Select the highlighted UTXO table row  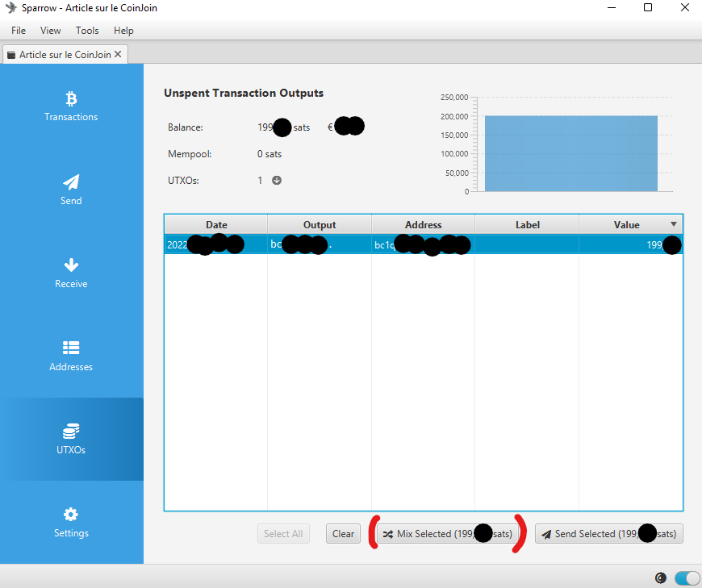tap(423, 244)
